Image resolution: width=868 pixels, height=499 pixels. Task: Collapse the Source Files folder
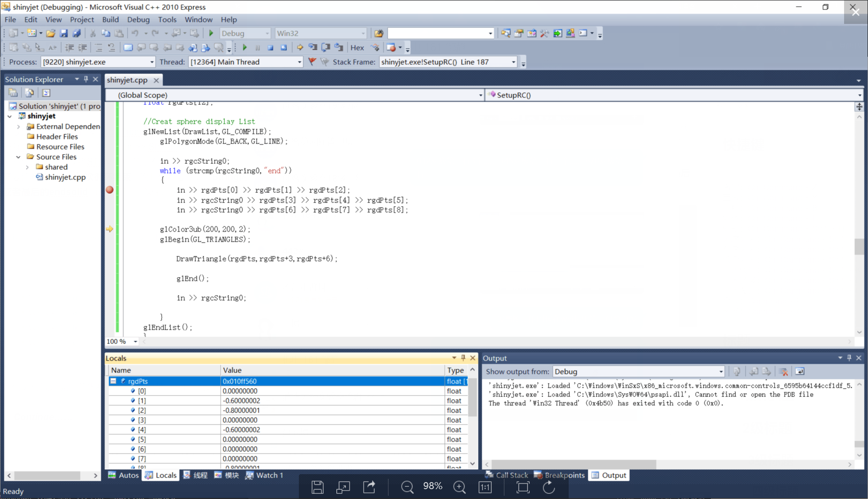tap(18, 157)
